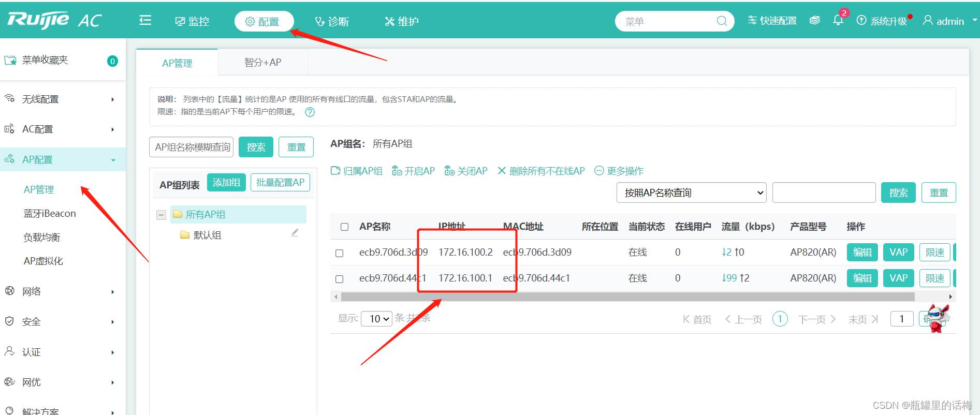Click the table horizontal scrollbar

[627, 297]
